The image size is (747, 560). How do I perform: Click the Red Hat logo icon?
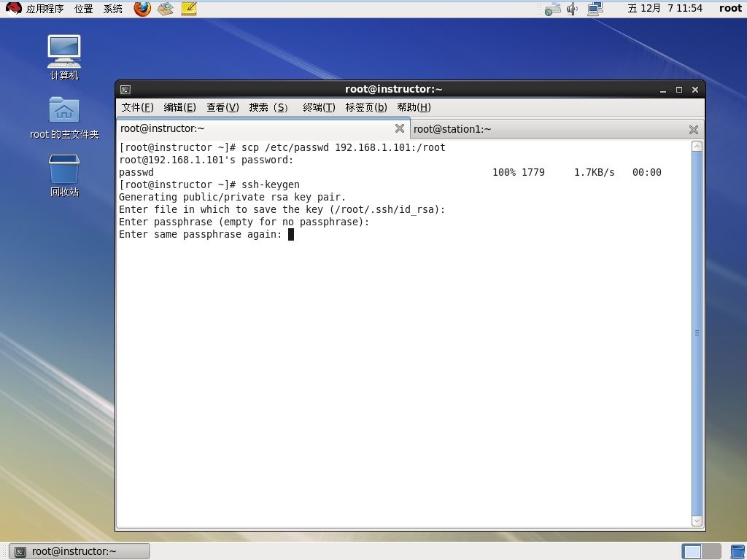pyautogui.click(x=13, y=9)
